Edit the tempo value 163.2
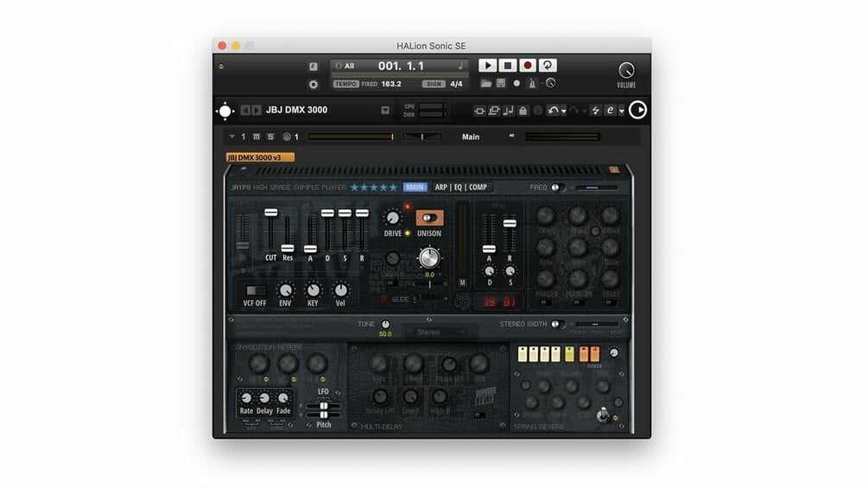 pos(391,84)
